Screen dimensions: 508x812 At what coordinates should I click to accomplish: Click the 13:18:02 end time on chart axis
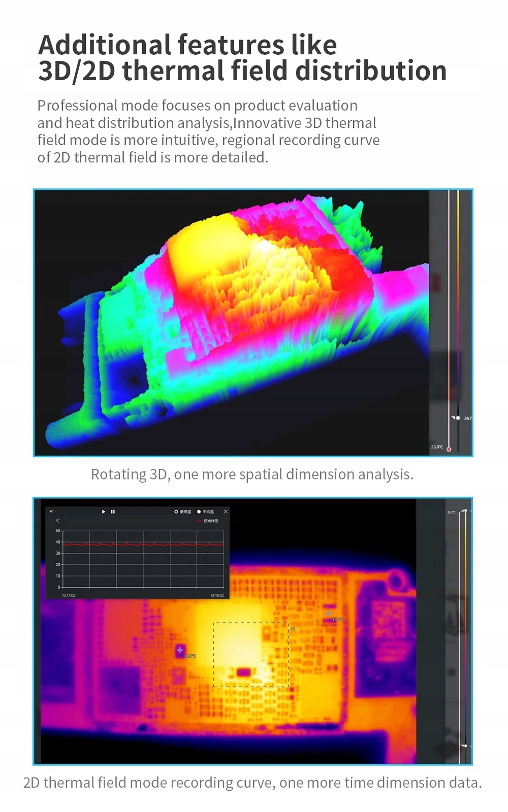(x=217, y=595)
